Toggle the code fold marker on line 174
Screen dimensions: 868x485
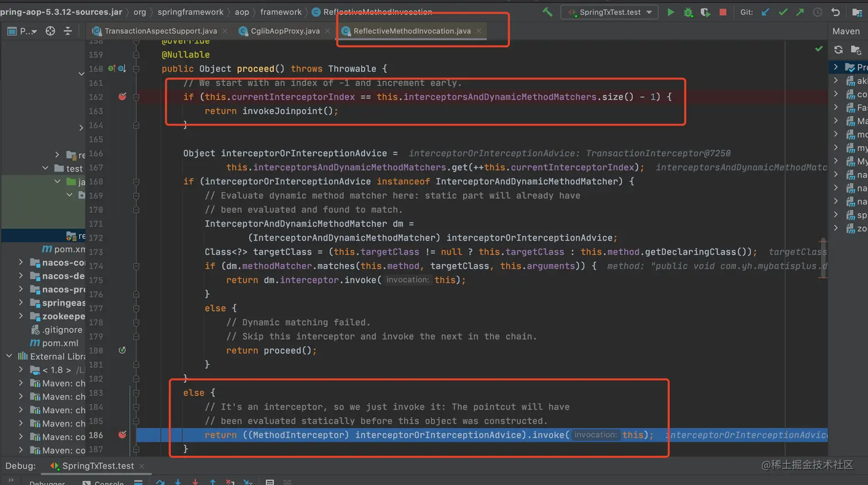tap(136, 266)
